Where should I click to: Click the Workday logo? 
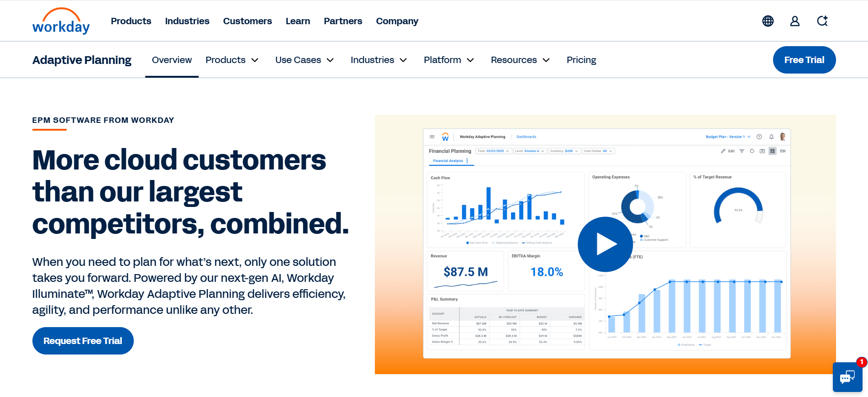[x=61, y=21]
